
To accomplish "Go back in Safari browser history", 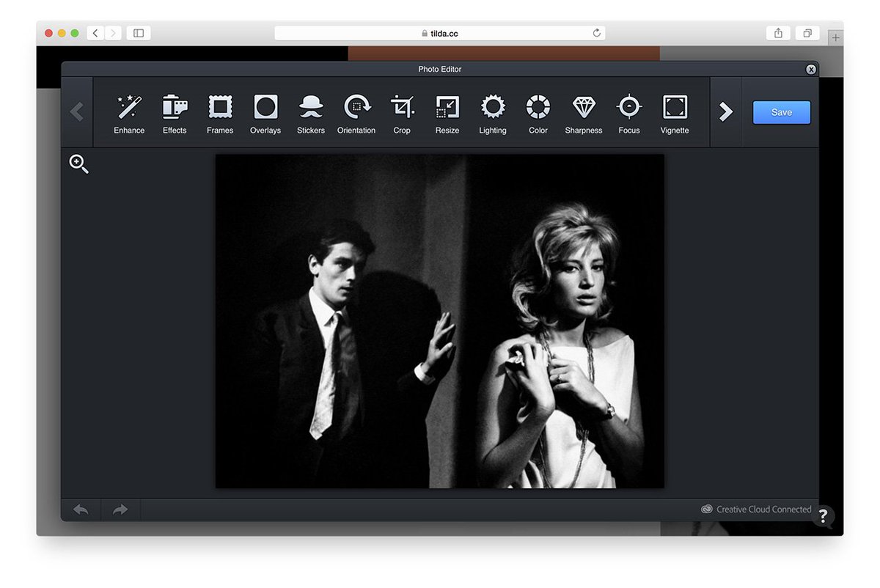I will tap(95, 33).
